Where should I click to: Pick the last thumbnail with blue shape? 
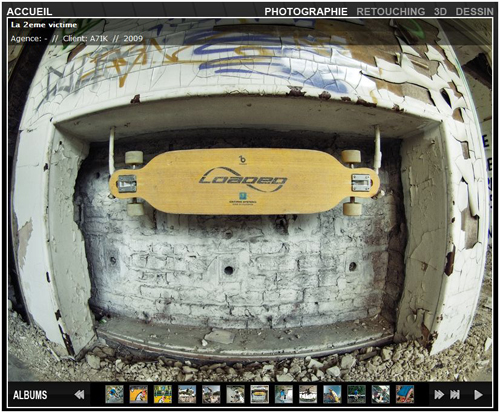click(405, 394)
